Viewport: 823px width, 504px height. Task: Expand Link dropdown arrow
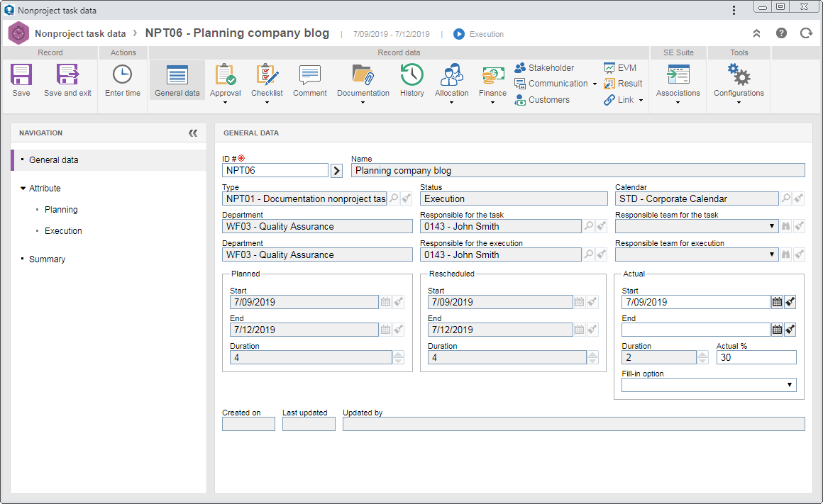[641, 100]
